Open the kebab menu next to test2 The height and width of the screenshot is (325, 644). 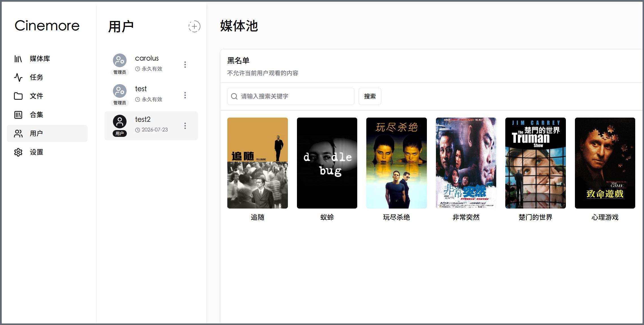point(185,126)
